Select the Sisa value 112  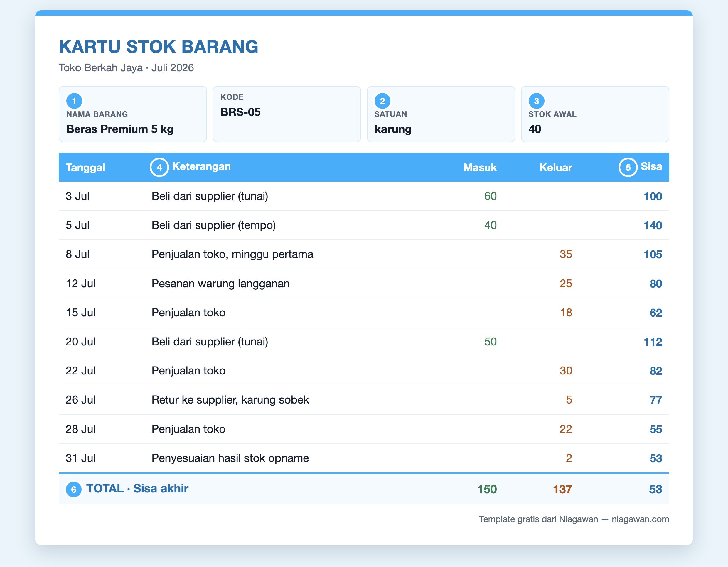coord(653,342)
